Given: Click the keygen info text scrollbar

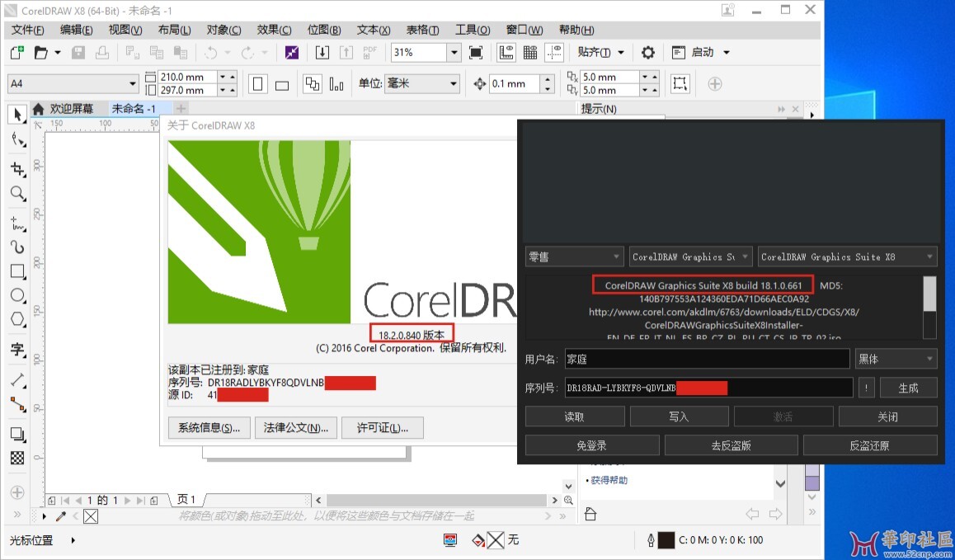Looking at the screenshot, I should 929,307.
